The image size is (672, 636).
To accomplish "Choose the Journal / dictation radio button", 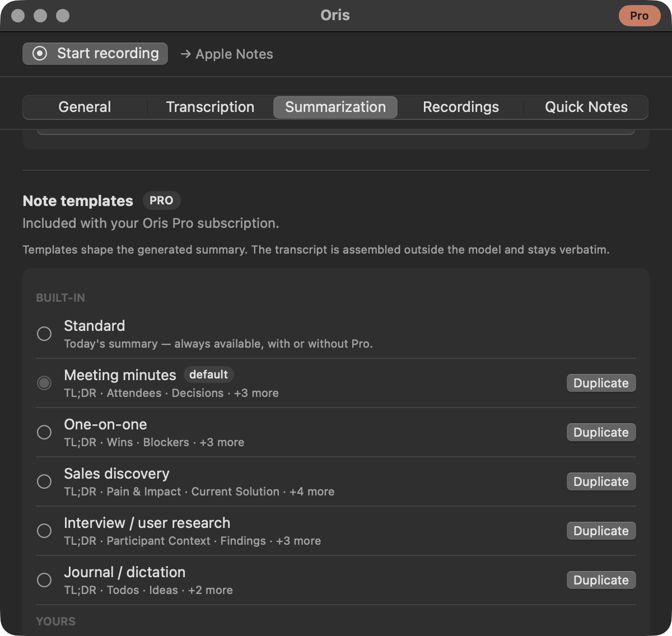I will coord(44,580).
